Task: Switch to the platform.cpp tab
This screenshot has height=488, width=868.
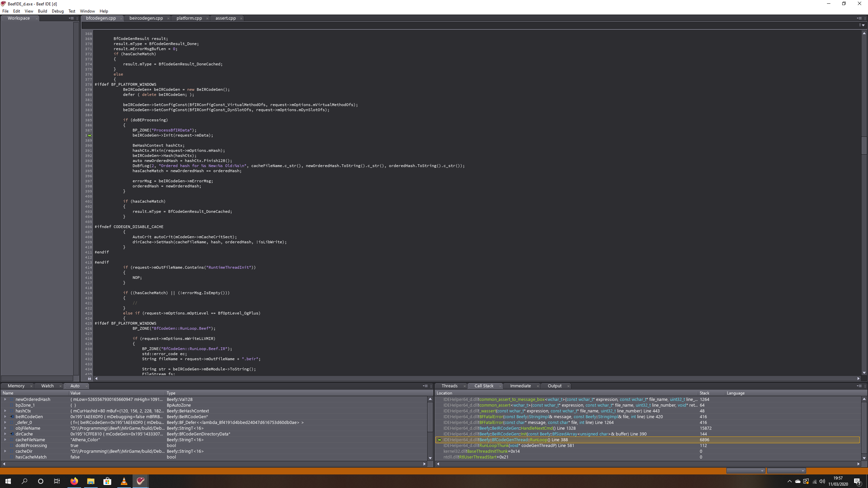Action: [x=189, y=18]
